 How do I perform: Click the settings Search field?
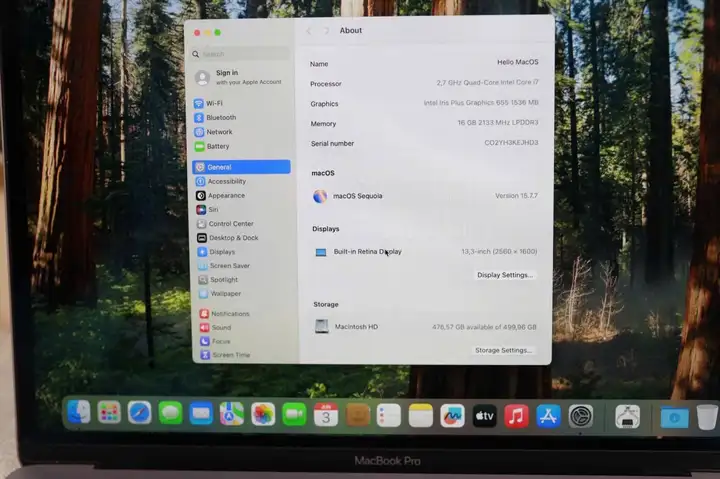pos(241,54)
